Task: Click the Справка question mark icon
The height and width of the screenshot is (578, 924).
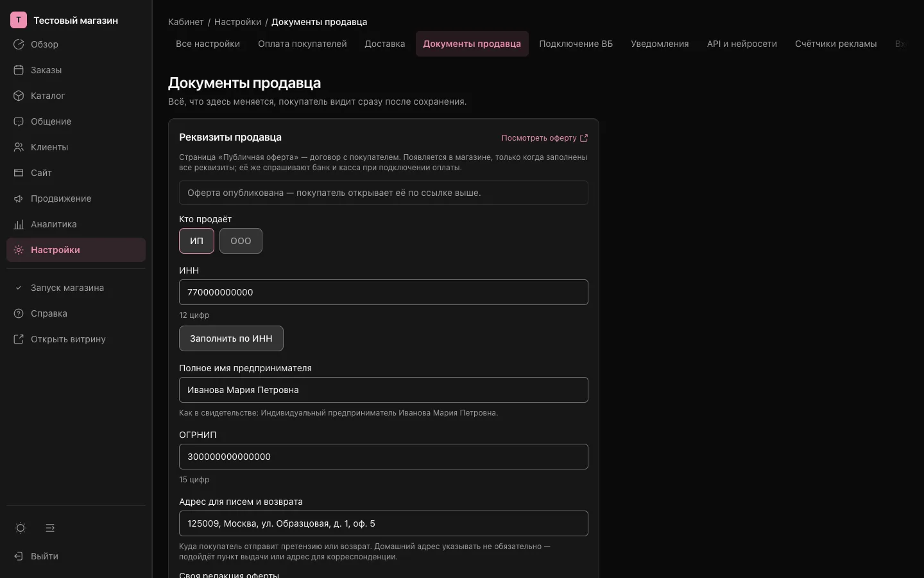Action: pos(19,313)
